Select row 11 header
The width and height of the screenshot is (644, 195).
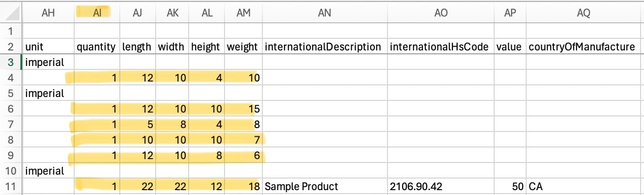[11, 186]
